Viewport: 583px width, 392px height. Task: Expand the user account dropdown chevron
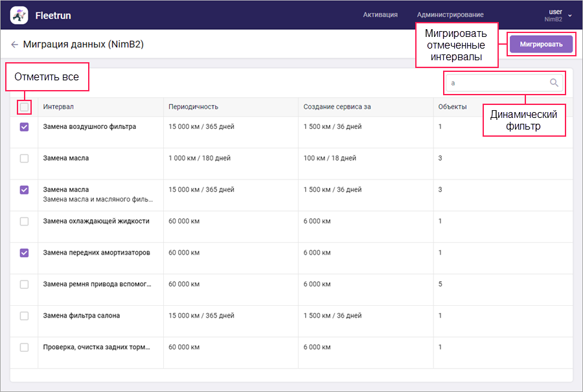click(x=570, y=15)
